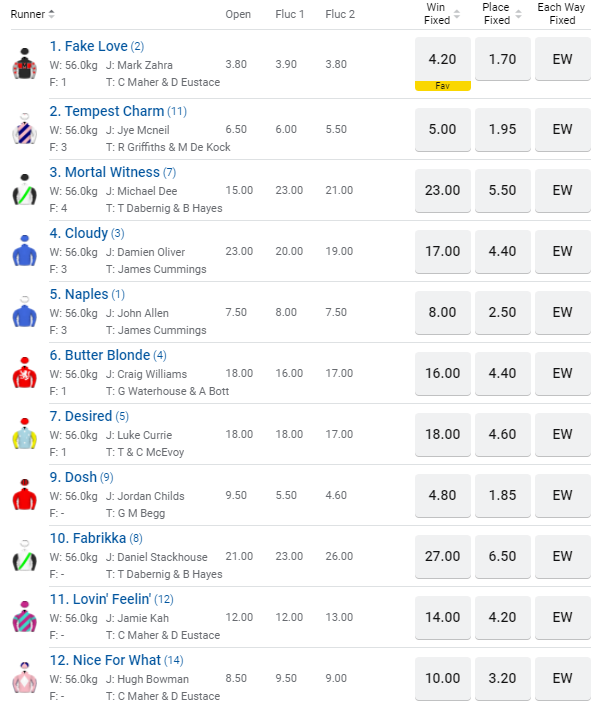Screen dimensions: 602x707
Task: Click the Each Way Fixed column header
Action: point(563,14)
